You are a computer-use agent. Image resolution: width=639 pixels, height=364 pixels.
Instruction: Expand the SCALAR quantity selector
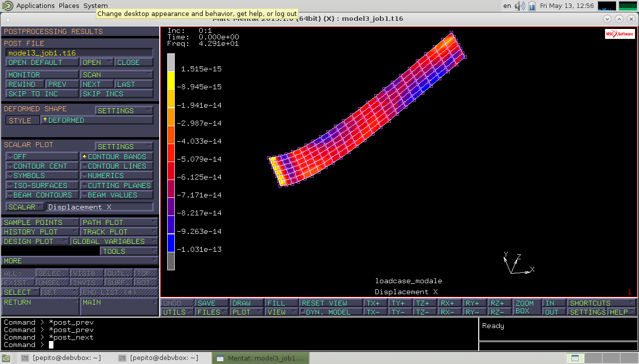click(25, 207)
